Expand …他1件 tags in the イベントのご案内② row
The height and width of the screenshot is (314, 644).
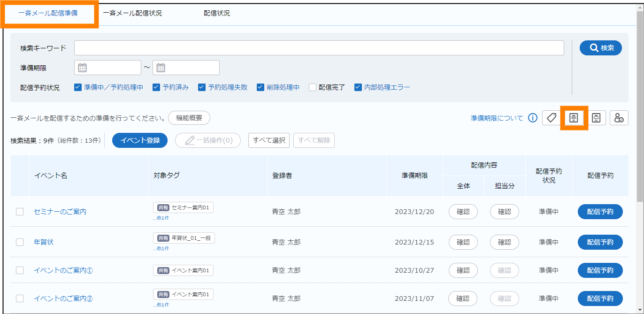tap(161, 305)
